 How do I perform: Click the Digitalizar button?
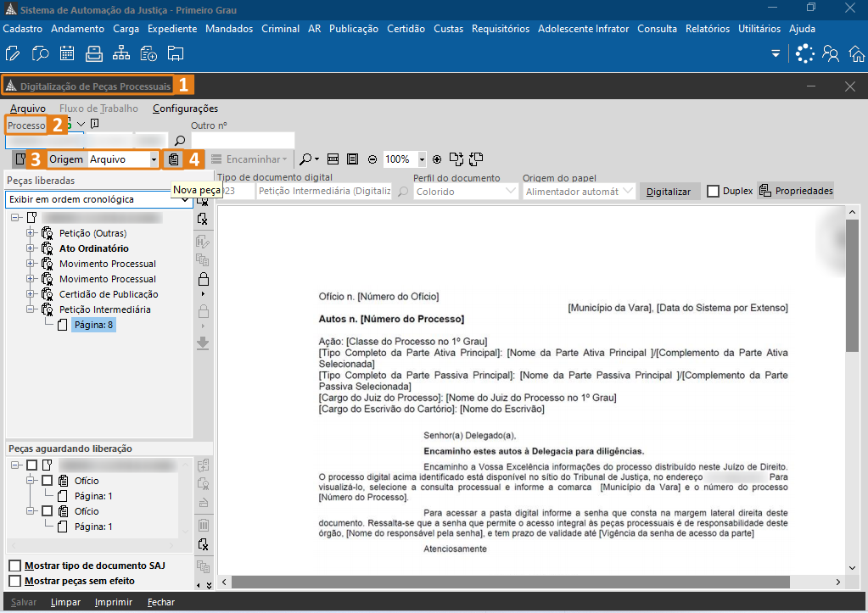(668, 192)
